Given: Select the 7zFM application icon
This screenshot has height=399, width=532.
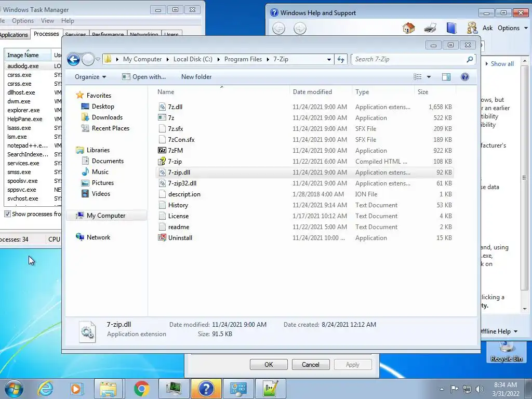Looking at the screenshot, I should [162, 150].
